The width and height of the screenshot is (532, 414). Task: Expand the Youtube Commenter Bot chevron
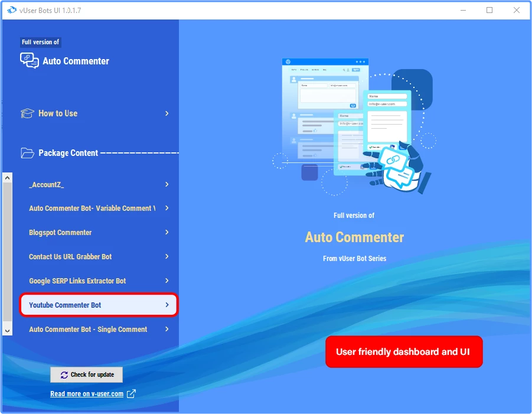pyautogui.click(x=167, y=305)
